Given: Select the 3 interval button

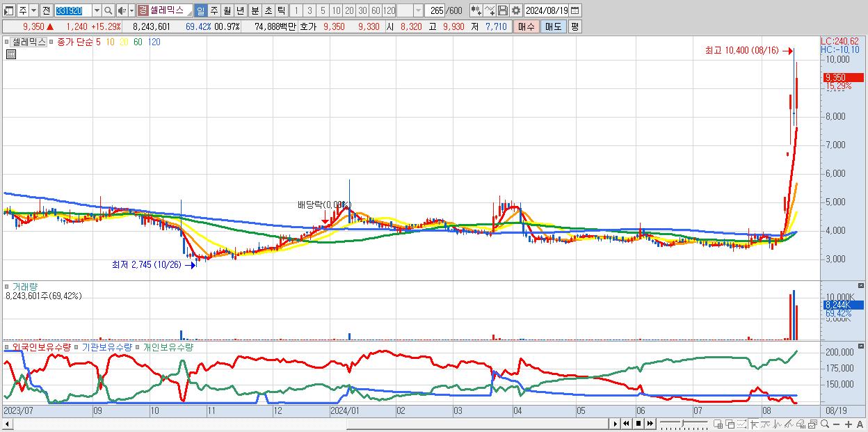Looking at the screenshot, I should click(x=310, y=10).
